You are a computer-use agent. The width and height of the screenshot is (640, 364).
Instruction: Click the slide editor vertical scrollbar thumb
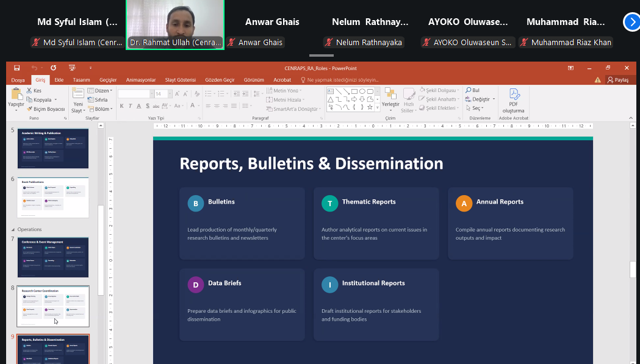tap(633, 269)
